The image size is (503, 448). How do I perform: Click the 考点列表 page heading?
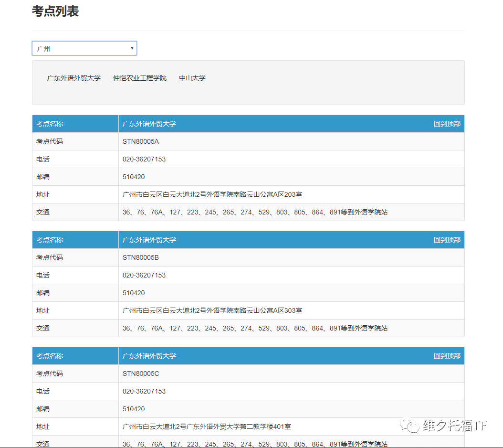[55, 11]
